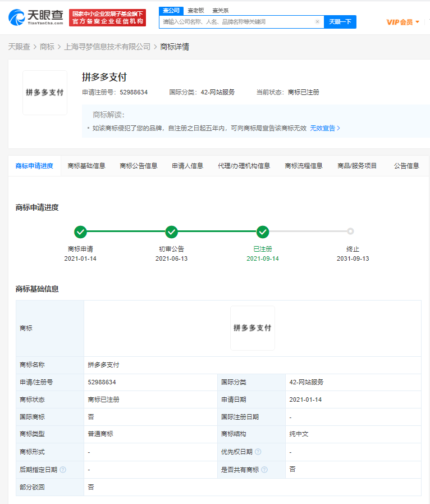Open the 无效宣告 link
The height and width of the screenshot is (504, 430).
point(325,128)
